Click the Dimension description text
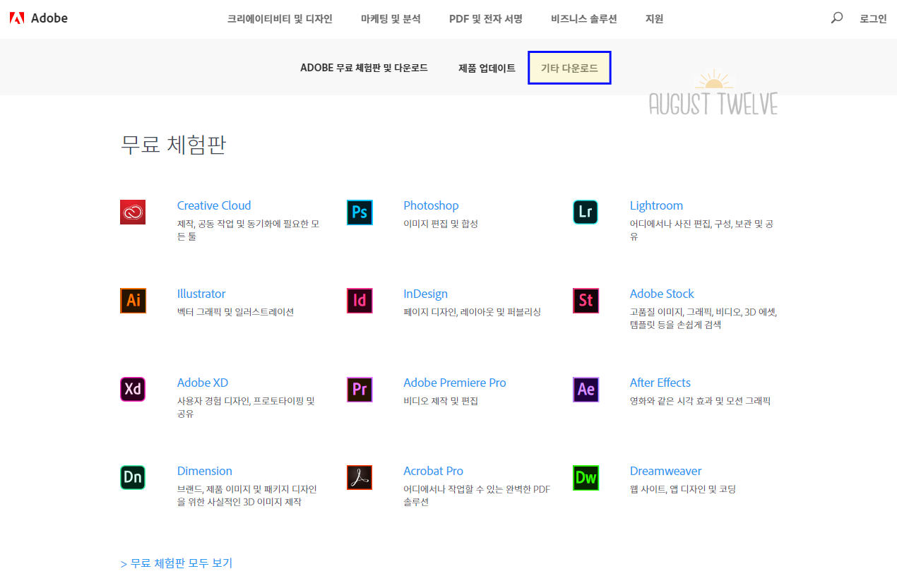The width and height of the screenshot is (897, 588). pos(247,496)
